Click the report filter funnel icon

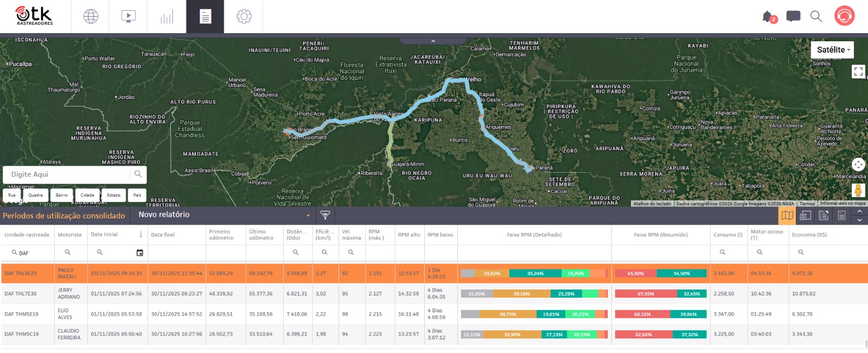point(325,215)
